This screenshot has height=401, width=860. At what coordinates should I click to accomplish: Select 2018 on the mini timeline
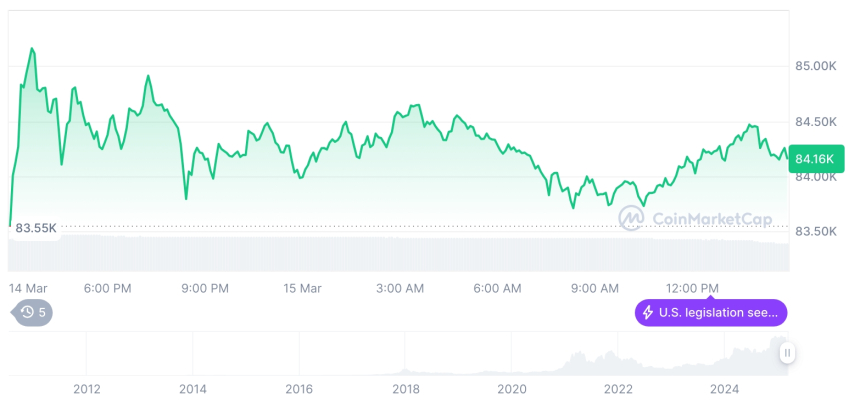(405, 389)
